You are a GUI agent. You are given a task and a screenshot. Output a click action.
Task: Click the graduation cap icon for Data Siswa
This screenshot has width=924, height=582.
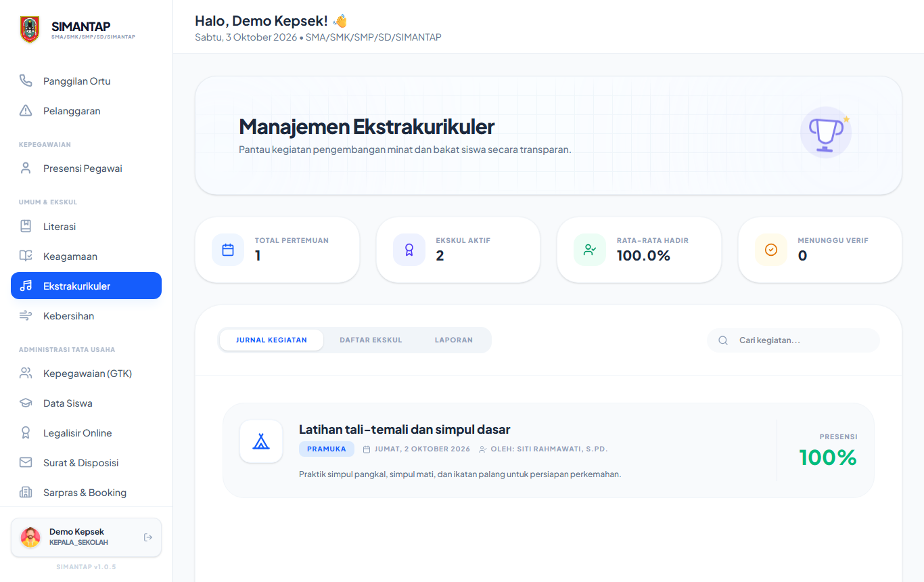pyautogui.click(x=26, y=403)
